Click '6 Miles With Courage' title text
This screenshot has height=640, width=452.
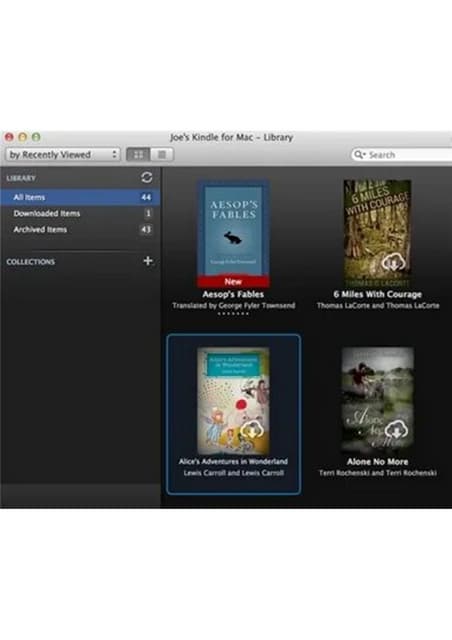pos(378,294)
